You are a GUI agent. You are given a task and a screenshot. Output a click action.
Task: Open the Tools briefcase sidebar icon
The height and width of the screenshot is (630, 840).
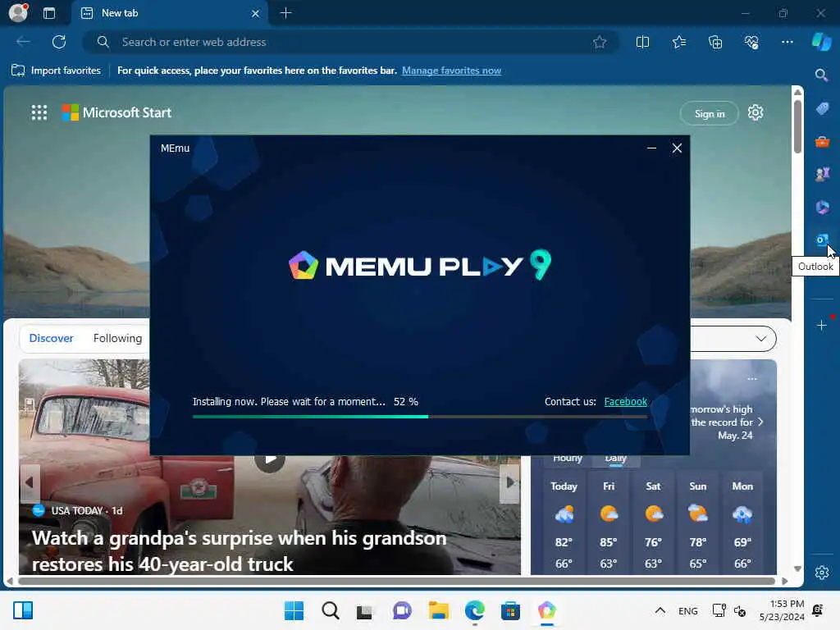[x=822, y=141]
